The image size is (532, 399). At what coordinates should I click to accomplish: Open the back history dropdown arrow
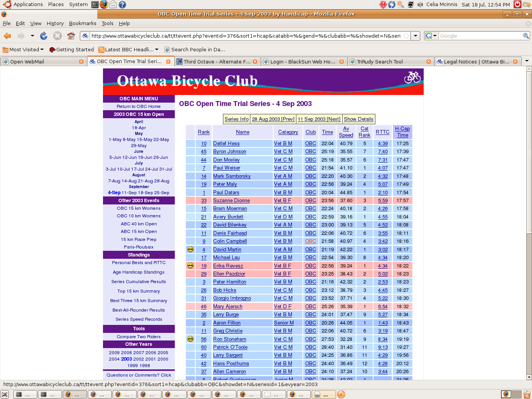click(32, 36)
